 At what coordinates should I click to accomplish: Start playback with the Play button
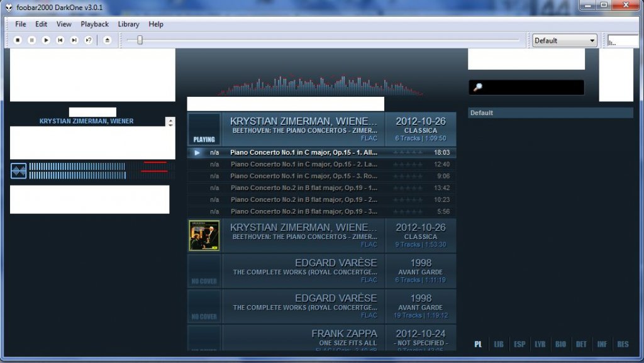click(x=46, y=40)
